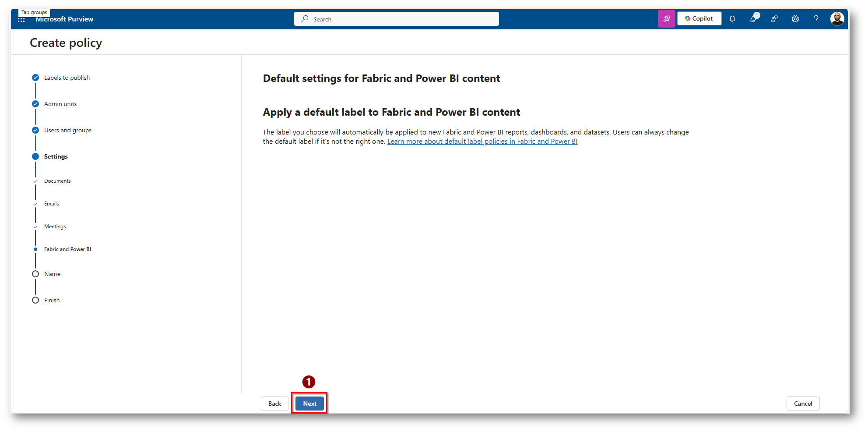Click the search magnifier icon
The image size is (868, 432).
coord(305,19)
